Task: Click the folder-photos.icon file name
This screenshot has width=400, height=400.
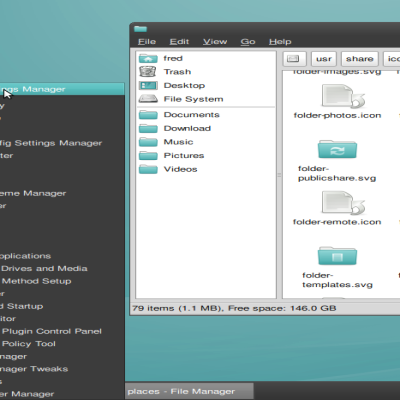Action: tap(337, 116)
